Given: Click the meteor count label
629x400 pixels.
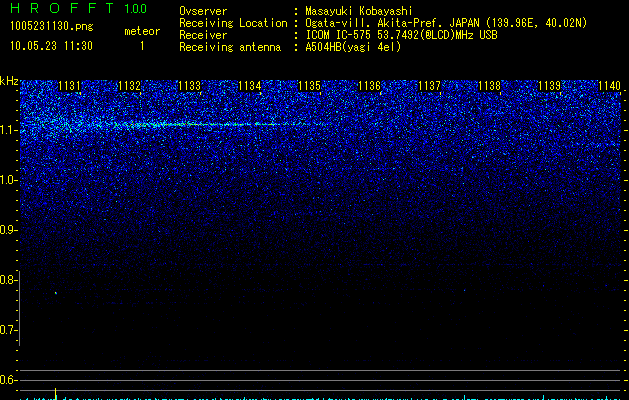Looking at the screenshot, I should click(x=142, y=31).
